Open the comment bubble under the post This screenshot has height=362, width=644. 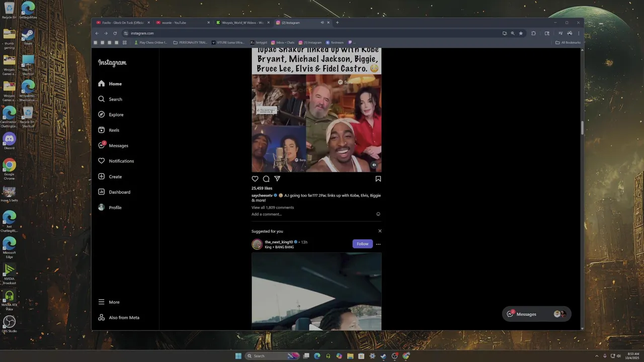[266, 178]
